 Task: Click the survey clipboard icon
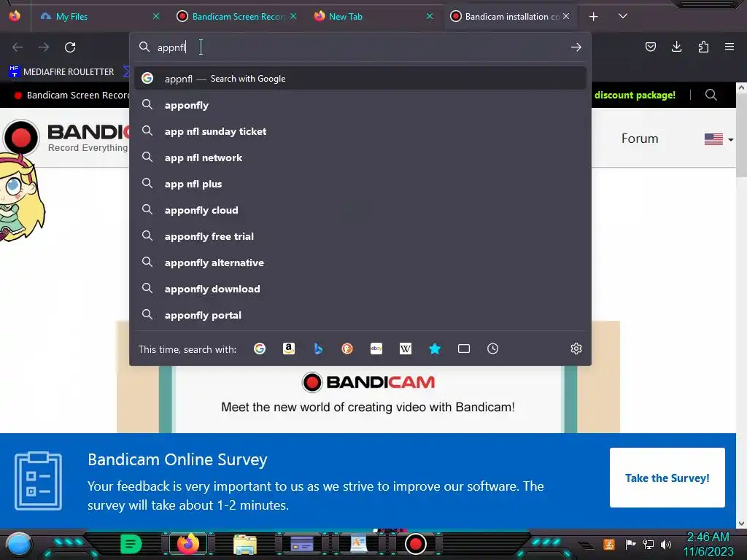[x=38, y=481]
